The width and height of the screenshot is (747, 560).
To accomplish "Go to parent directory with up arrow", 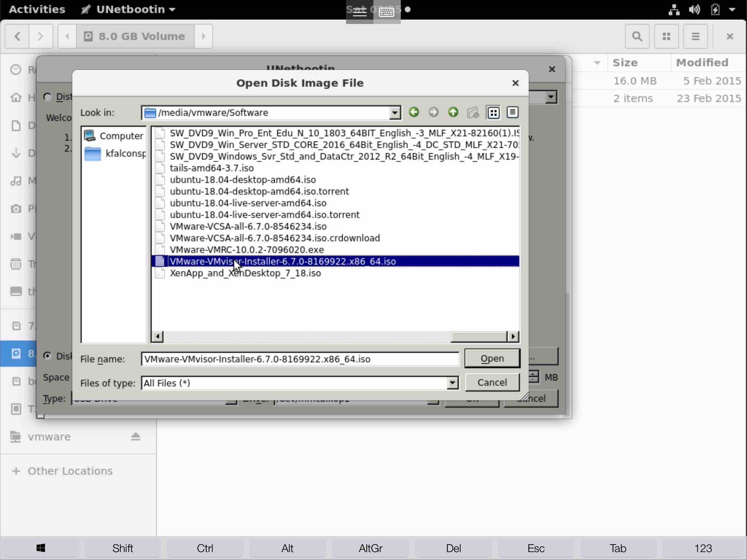I will (x=453, y=112).
